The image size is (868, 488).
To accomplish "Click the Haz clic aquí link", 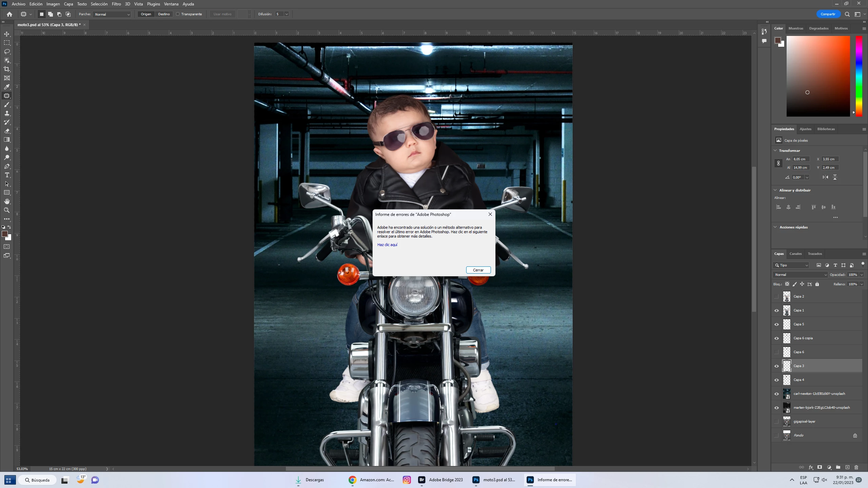I will coord(387,245).
